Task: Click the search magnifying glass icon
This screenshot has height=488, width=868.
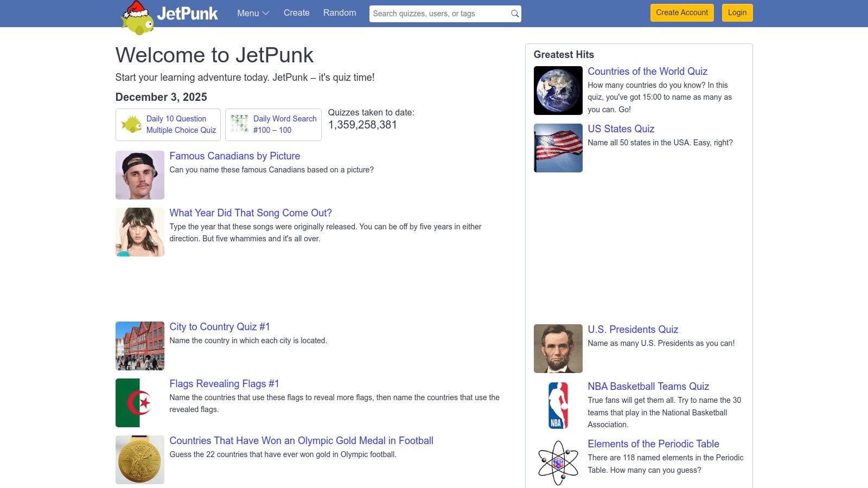Action: click(x=513, y=14)
